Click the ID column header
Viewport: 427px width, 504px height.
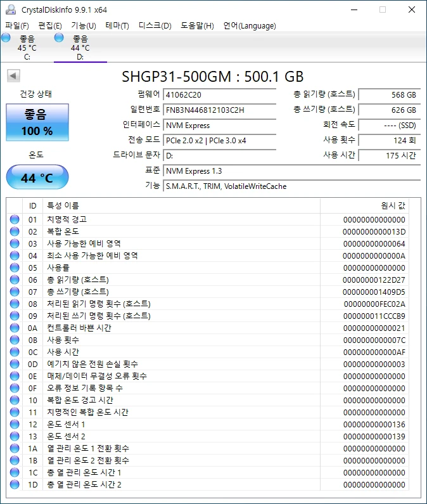tap(33, 205)
